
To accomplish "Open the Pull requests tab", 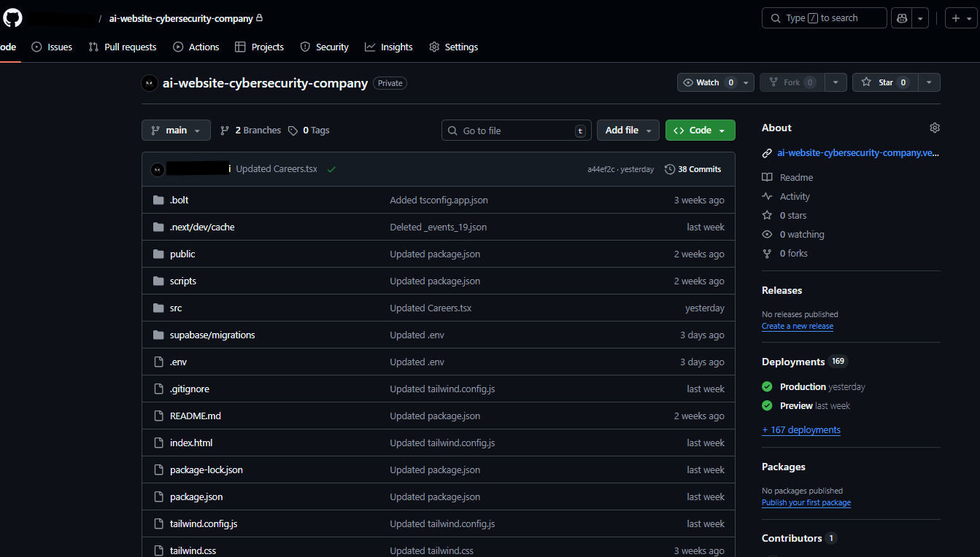I will click(x=123, y=47).
